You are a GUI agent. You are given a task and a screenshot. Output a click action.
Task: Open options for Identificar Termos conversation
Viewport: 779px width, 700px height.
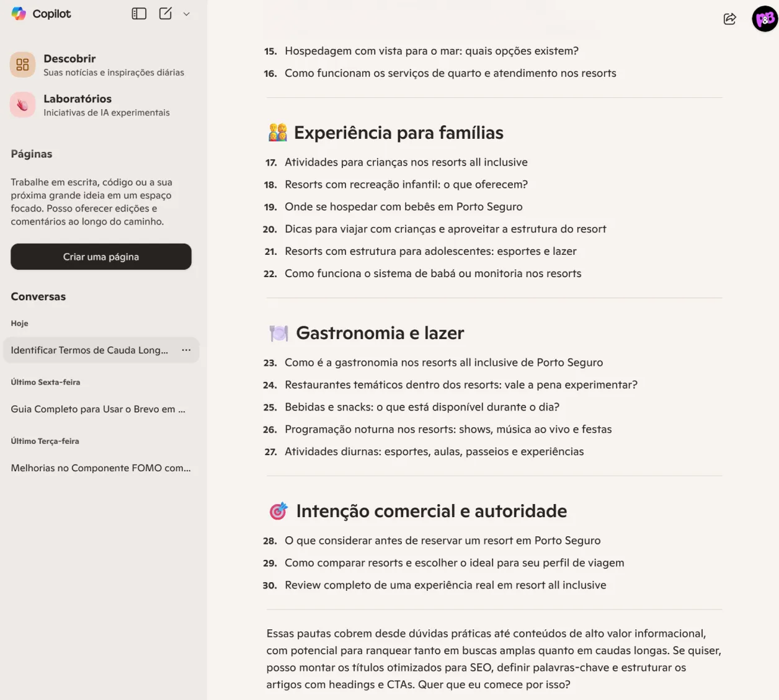(186, 350)
